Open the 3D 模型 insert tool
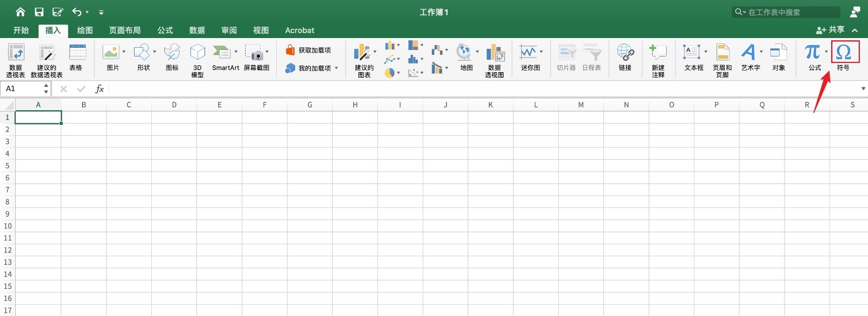This screenshot has height=316, width=868. 197,60
